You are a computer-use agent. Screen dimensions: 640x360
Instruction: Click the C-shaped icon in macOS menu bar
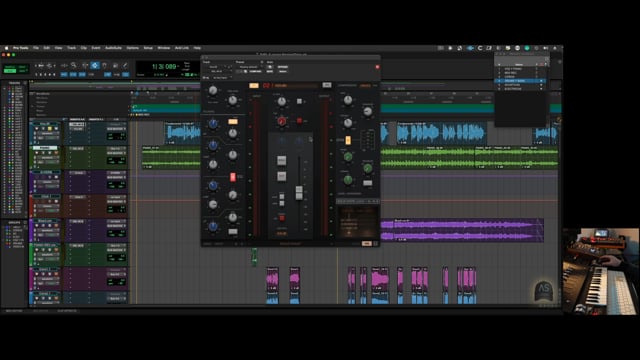click(x=480, y=48)
